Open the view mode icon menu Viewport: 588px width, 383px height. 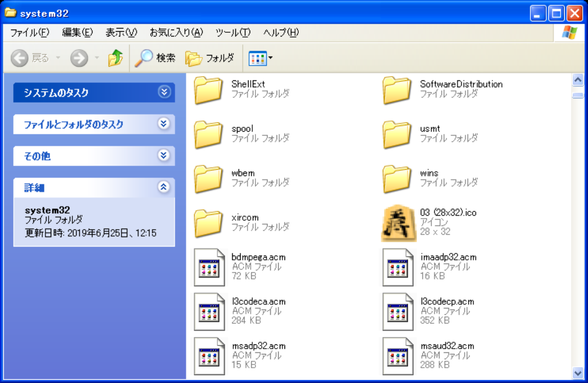click(261, 58)
